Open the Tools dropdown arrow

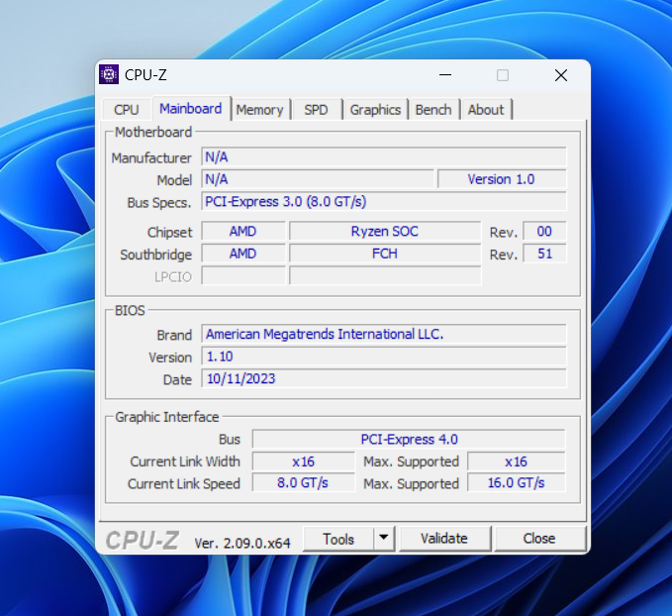[x=384, y=539]
